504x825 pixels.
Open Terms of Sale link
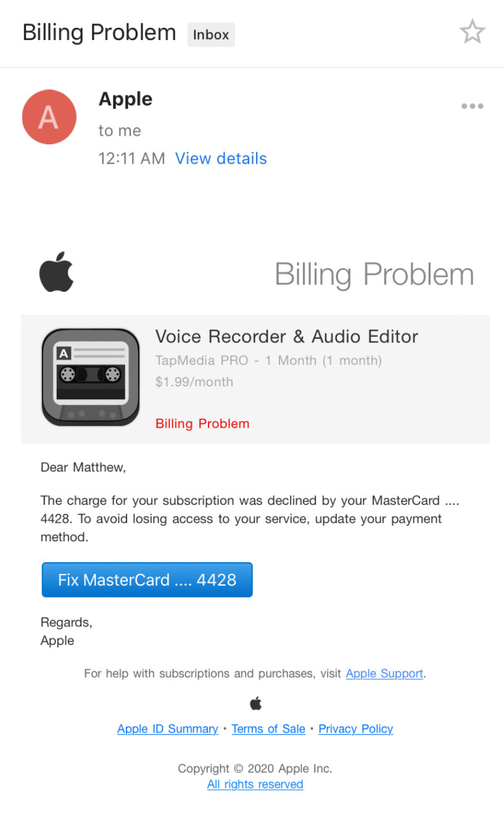(268, 729)
